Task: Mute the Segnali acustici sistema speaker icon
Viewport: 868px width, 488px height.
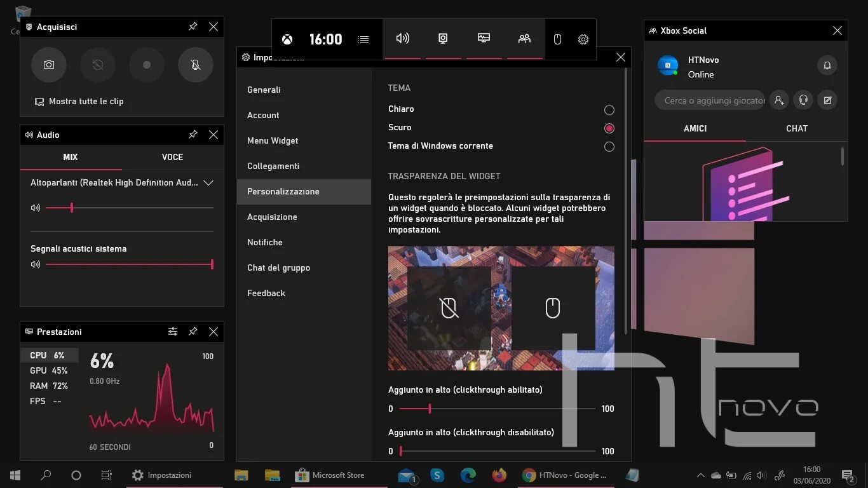Action: (36, 264)
